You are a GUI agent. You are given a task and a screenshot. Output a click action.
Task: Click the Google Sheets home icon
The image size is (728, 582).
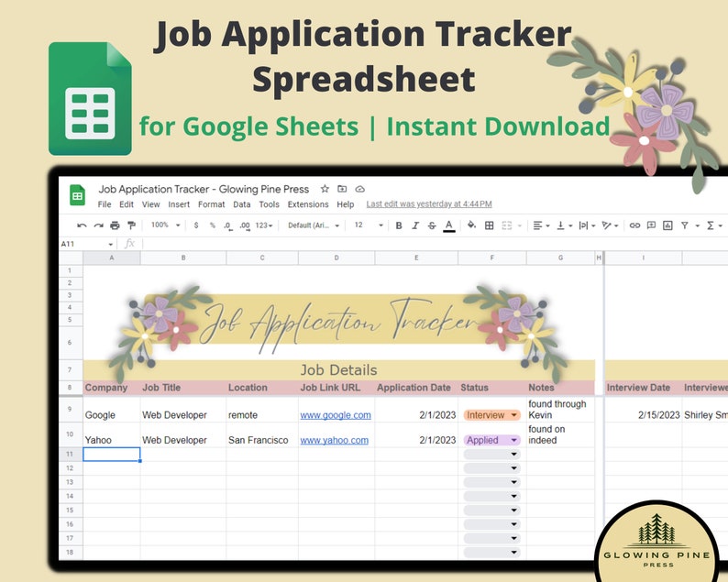point(78,195)
